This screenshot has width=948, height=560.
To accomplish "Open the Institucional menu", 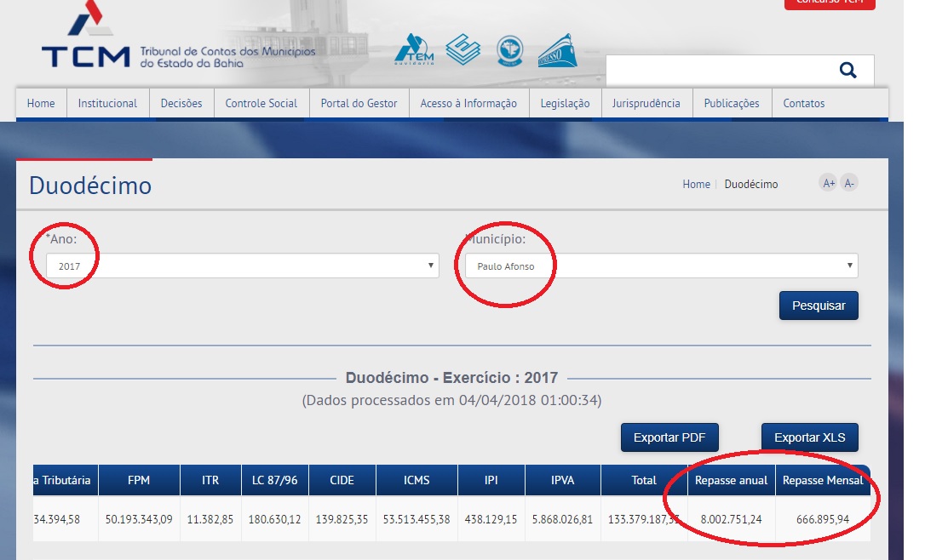I will click(x=107, y=104).
